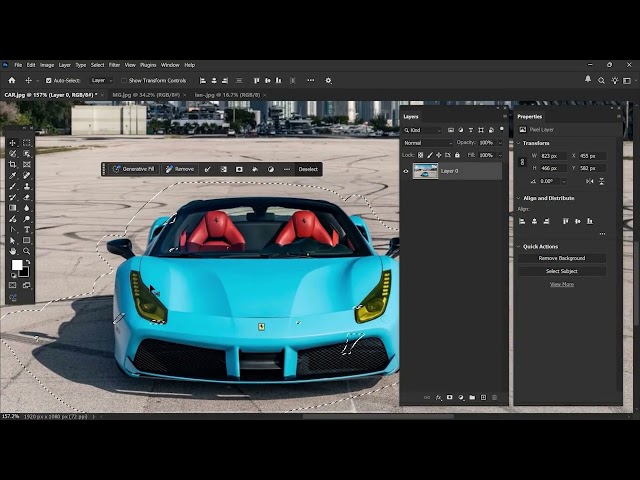Open the Filter menu
This screenshot has height=480, width=640.
tap(114, 65)
